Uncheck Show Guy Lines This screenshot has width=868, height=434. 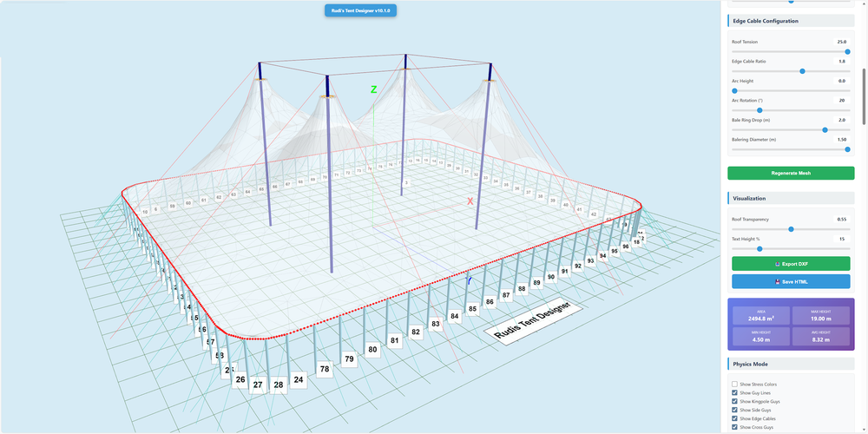[734, 392]
